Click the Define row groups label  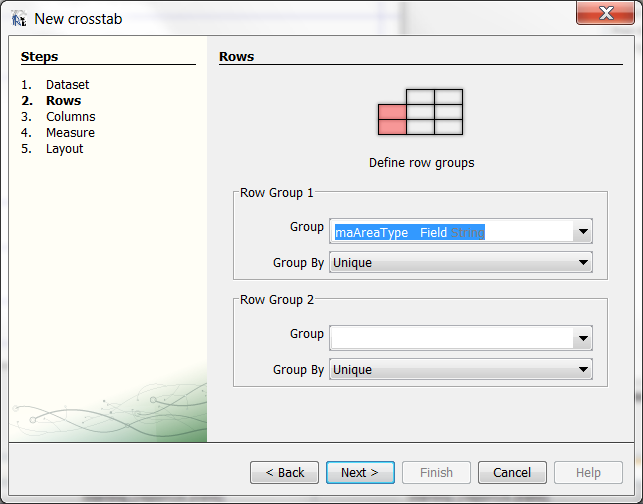pyautogui.click(x=421, y=163)
